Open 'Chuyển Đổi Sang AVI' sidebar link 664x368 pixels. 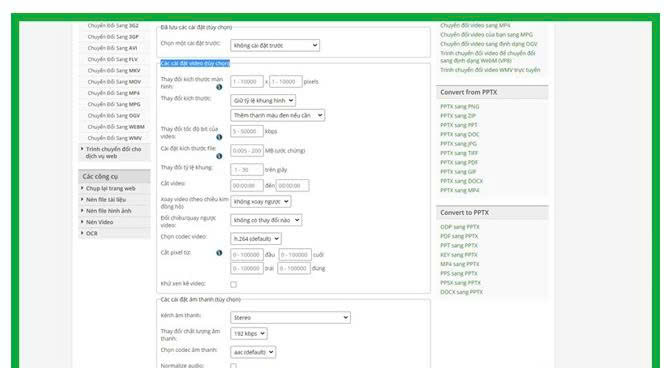[x=112, y=48]
